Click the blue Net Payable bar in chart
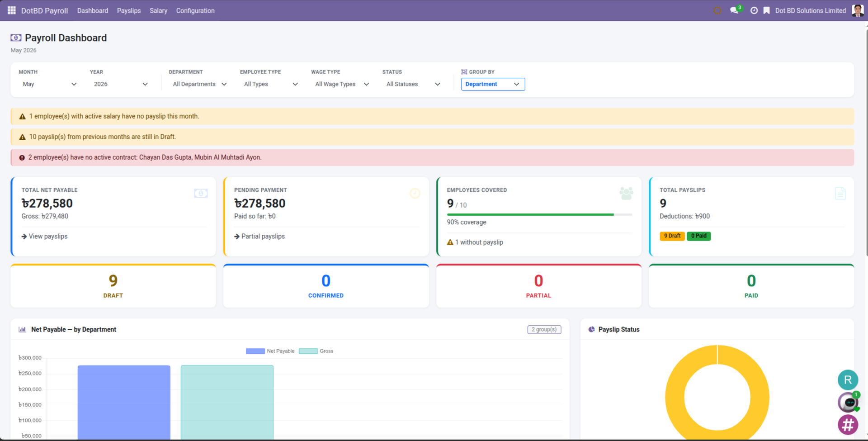This screenshot has height=441, width=868. (124, 403)
